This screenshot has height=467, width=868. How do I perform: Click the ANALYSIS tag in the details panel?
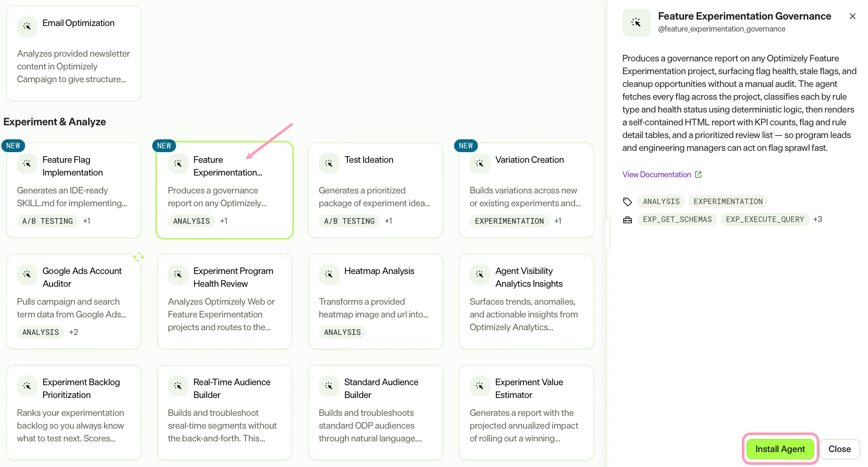[x=661, y=202]
